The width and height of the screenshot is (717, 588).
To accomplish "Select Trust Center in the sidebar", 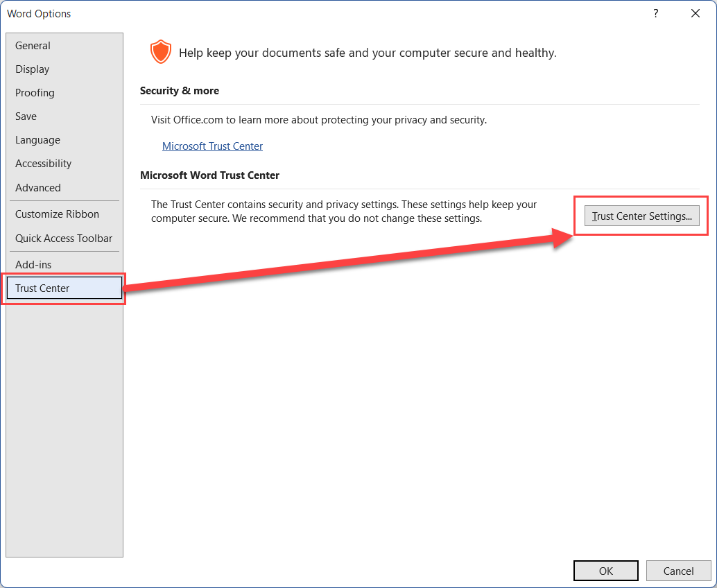I will click(64, 288).
